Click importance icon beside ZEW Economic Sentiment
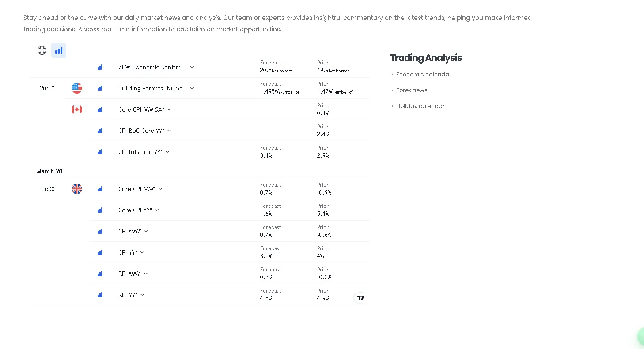The width and height of the screenshot is (644, 349). (100, 67)
